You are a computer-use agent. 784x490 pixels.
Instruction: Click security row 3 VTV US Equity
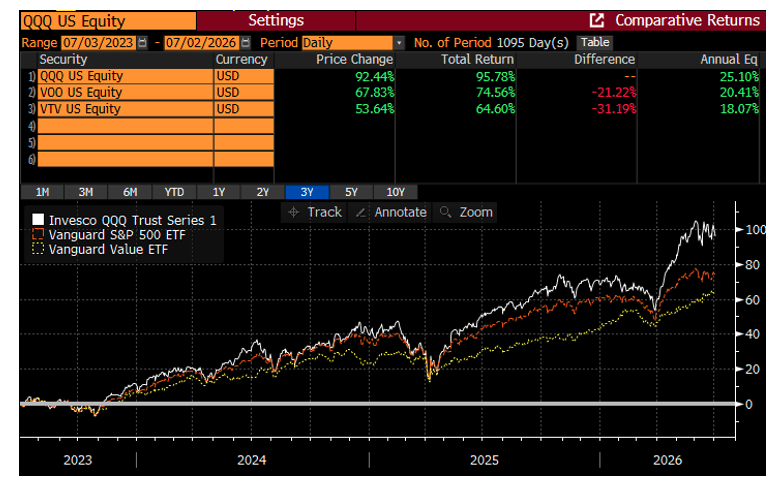coord(125,109)
